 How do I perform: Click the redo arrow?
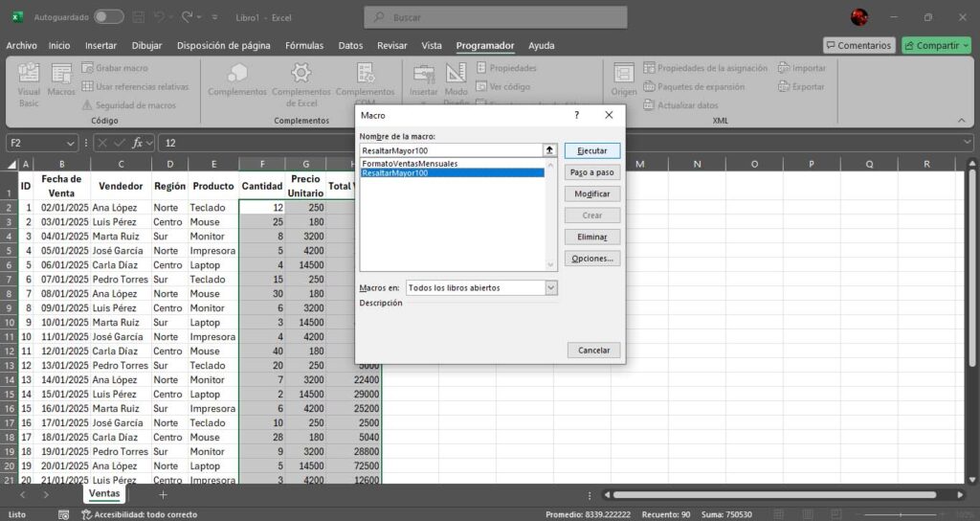187,17
